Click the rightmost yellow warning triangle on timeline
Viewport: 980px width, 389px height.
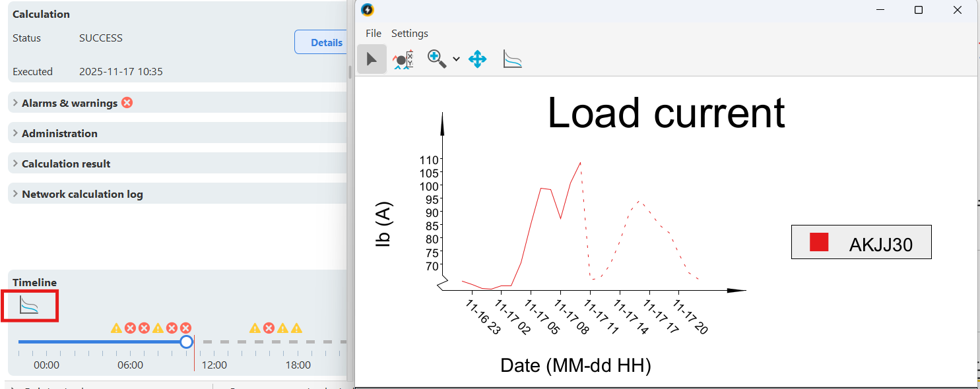(296, 328)
